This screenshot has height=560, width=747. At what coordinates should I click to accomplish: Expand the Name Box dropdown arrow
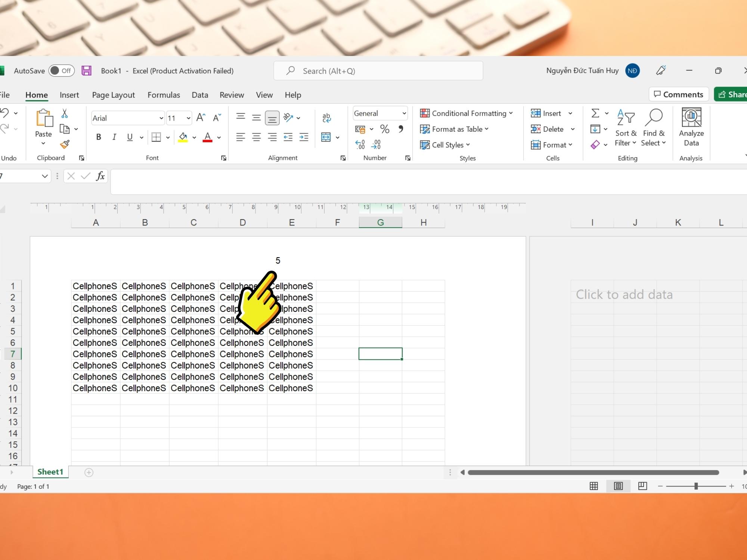[x=45, y=176]
